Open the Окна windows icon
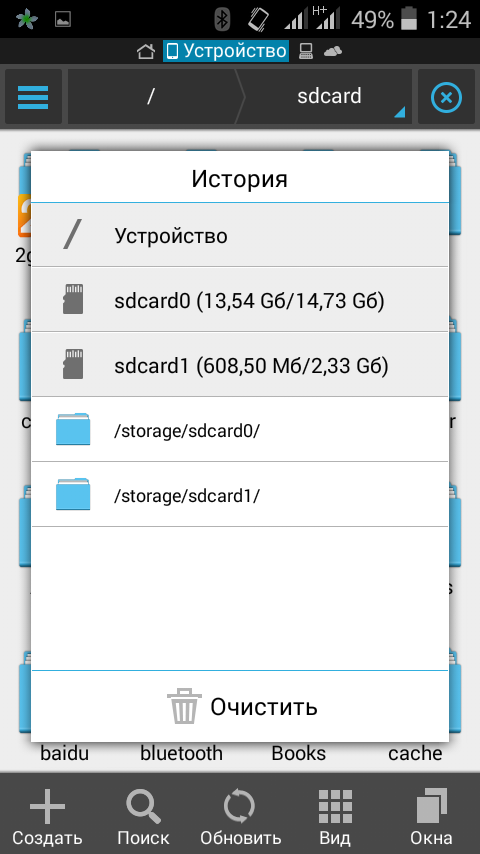Viewport: 480px width, 854px height. coord(432,807)
